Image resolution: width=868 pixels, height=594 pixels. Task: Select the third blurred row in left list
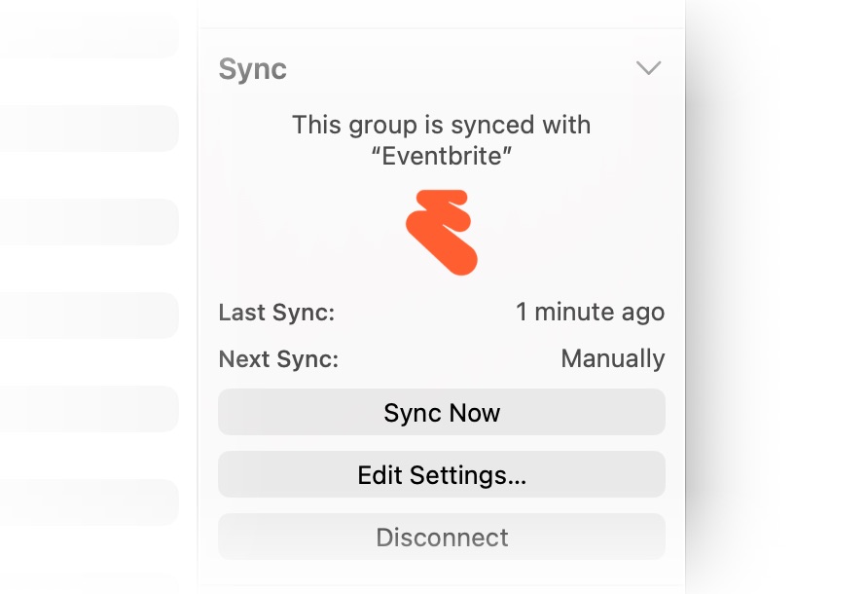[89, 222]
